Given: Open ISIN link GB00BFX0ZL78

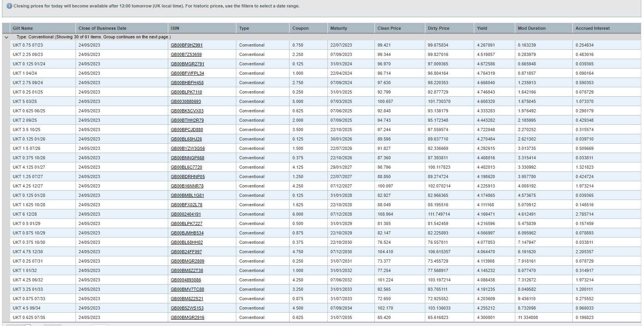Looking at the screenshot, I should pyautogui.click(x=187, y=205).
